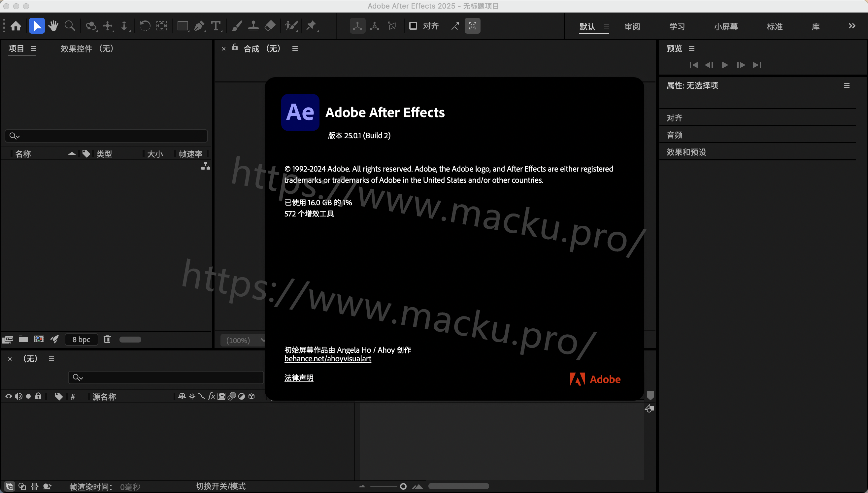
Task: Select the Pen tool
Action: point(199,26)
